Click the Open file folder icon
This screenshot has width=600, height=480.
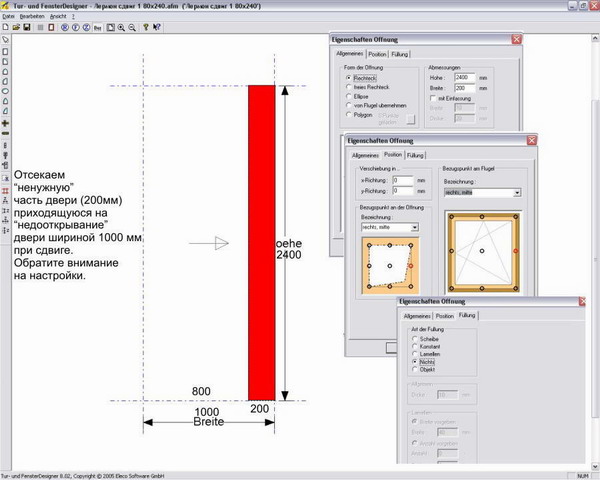coord(16,27)
